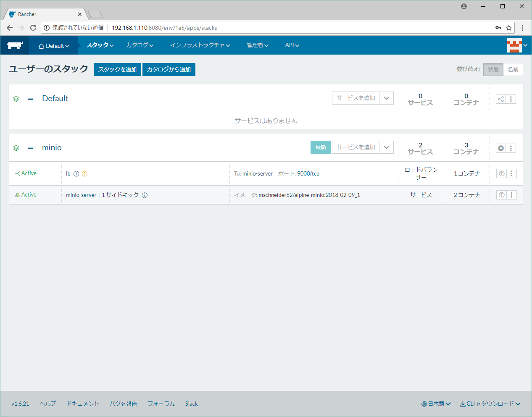The image size is (532, 417).
Task: Click the upgrade arrow button in the minio-server row
Action: [x=501, y=195]
